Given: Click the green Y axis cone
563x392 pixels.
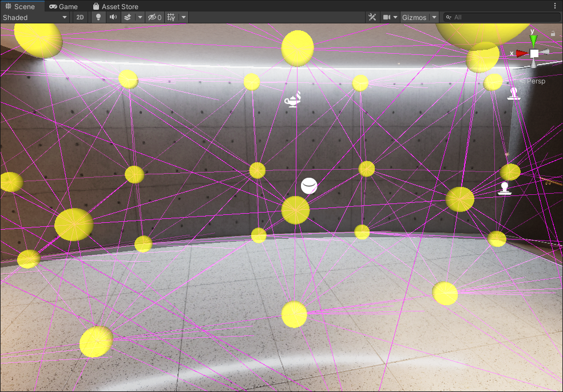Looking at the screenshot, I should coord(534,40).
